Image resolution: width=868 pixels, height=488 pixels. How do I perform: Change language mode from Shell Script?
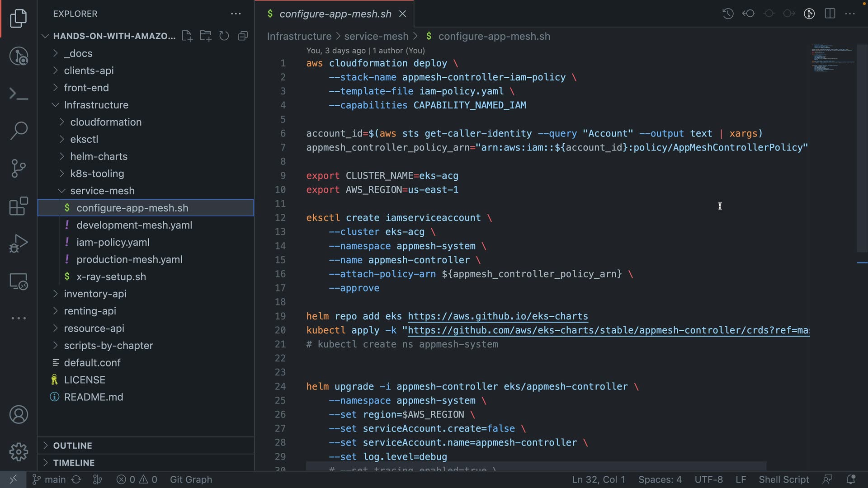[783, 479]
